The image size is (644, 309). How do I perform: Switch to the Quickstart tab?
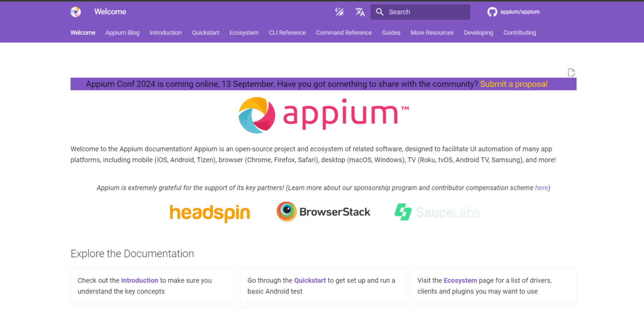[205, 33]
